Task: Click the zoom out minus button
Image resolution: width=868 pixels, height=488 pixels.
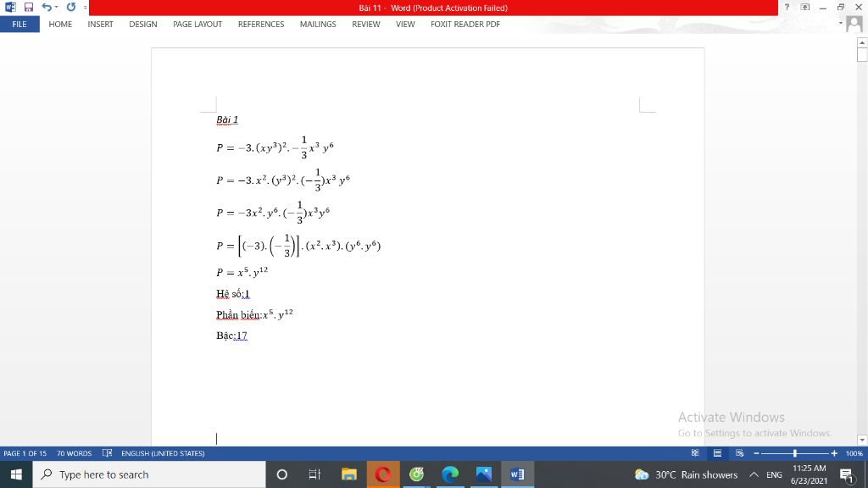Action: (x=756, y=453)
